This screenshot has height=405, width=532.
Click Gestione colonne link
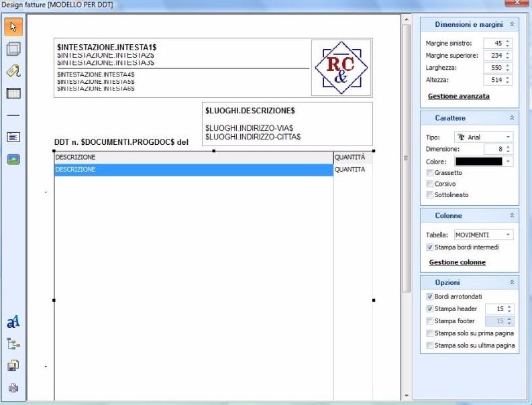click(457, 262)
